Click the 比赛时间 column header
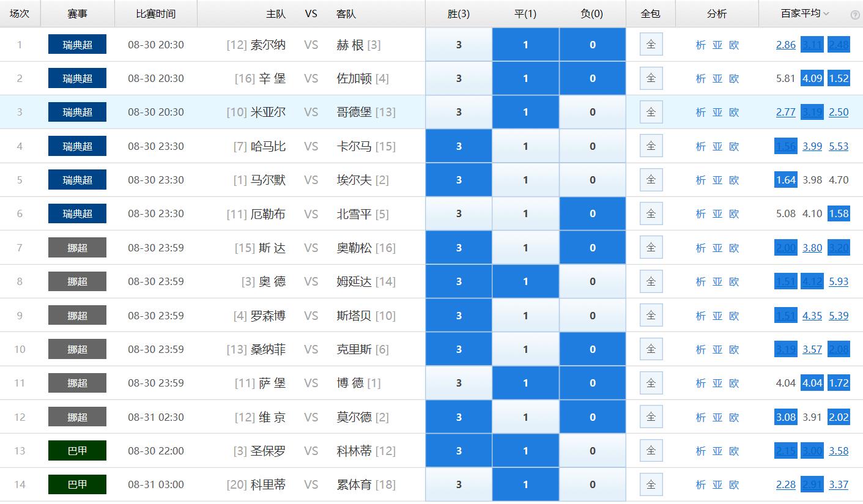Viewport: 863px width, 504px height. coord(155,13)
